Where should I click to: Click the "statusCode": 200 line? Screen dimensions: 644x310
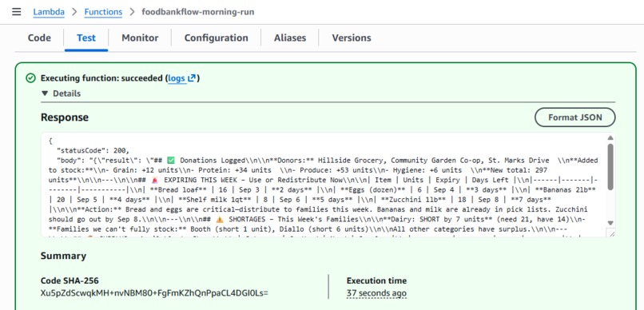click(x=93, y=150)
